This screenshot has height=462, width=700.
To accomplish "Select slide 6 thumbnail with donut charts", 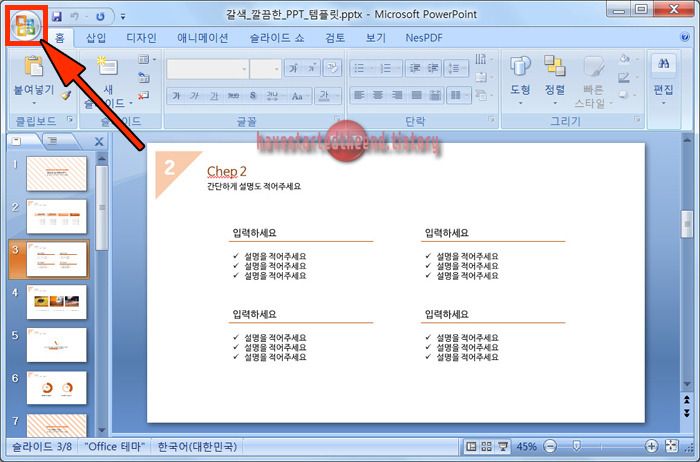I will (56, 388).
